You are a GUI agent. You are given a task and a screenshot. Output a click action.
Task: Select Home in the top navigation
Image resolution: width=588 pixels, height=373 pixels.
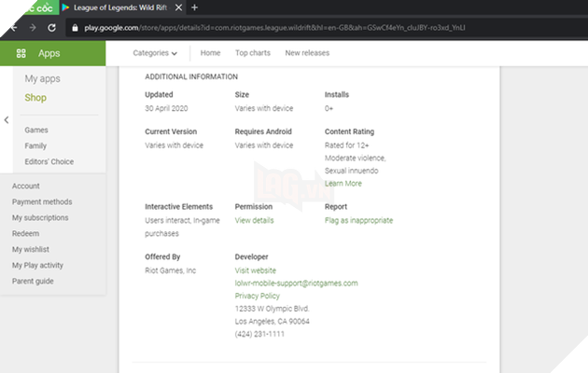pyautogui.click(x=210, y=53)
